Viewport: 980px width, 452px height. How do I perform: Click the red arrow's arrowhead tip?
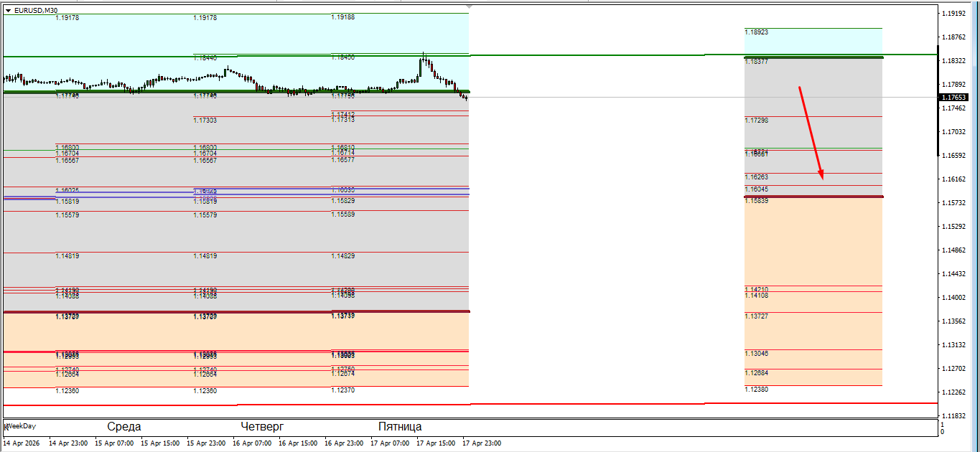point(821,178)
